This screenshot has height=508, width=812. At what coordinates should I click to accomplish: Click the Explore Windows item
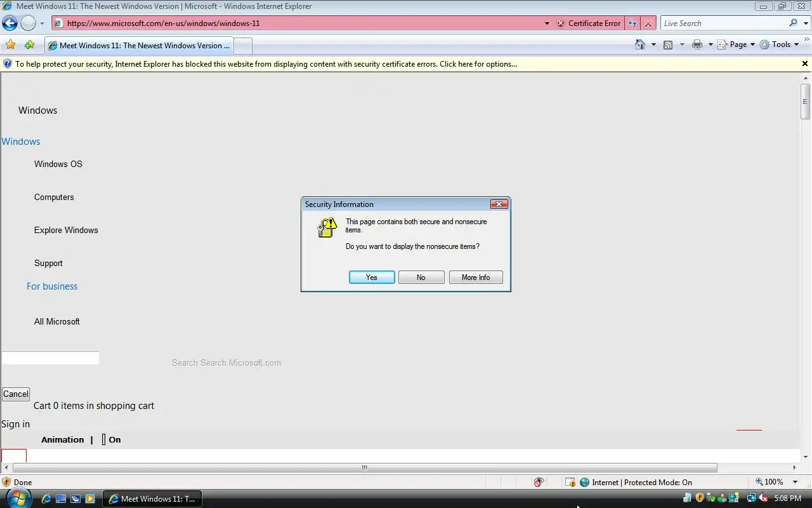[x=66, y=230]
